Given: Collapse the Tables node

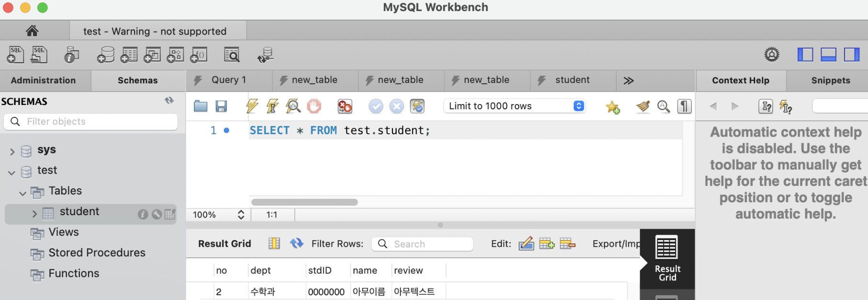Looking at the screenshot, I should [22, 193].
